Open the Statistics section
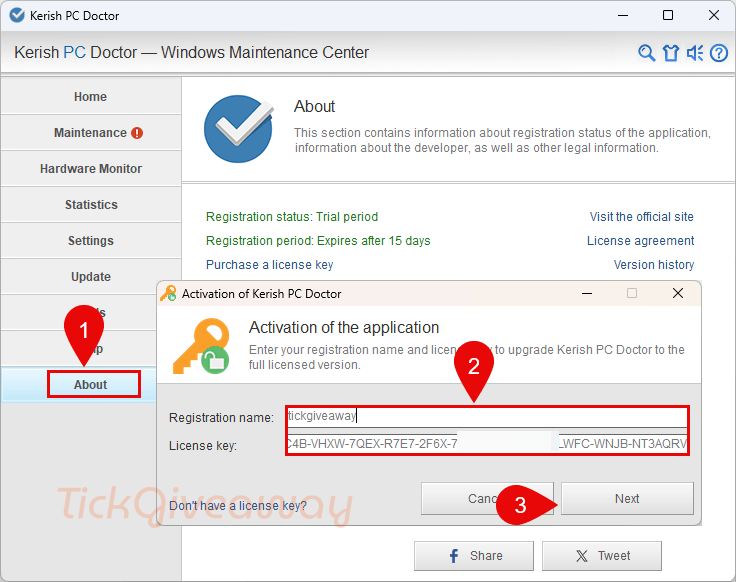 (x=91, y=205)
